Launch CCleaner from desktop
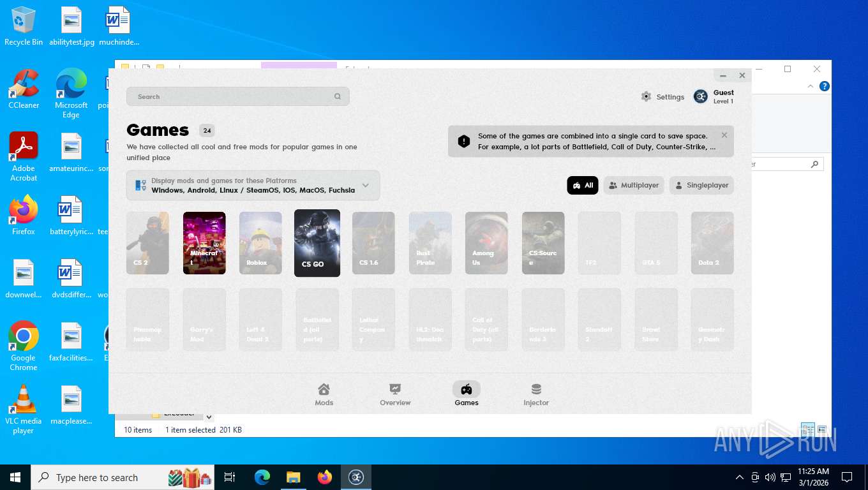 (x=24, y=89)
